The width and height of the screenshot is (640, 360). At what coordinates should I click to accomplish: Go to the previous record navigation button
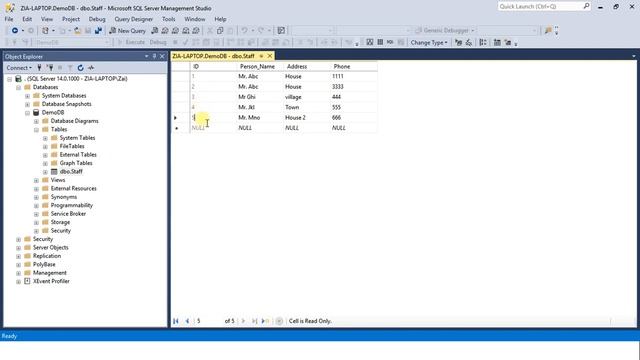coord(187,321)
